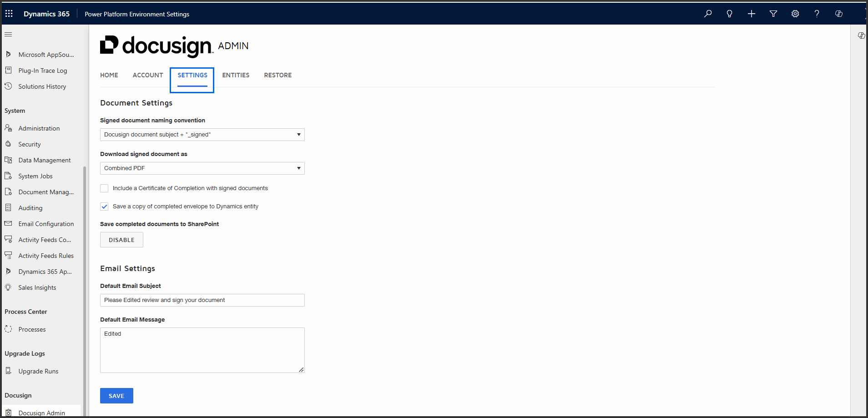Switch to the ENTITIES tab
Image resolution: width=868 pixels, height=418 pixels.
(x=236, y=75)
